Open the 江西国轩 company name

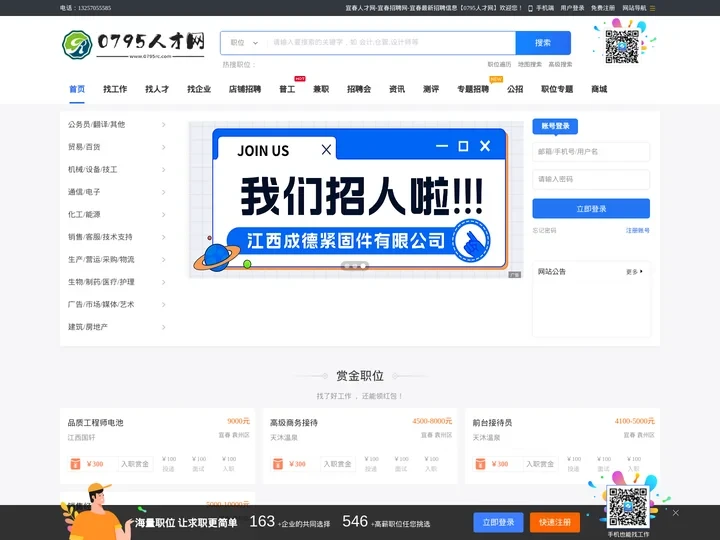coord(81,438)
